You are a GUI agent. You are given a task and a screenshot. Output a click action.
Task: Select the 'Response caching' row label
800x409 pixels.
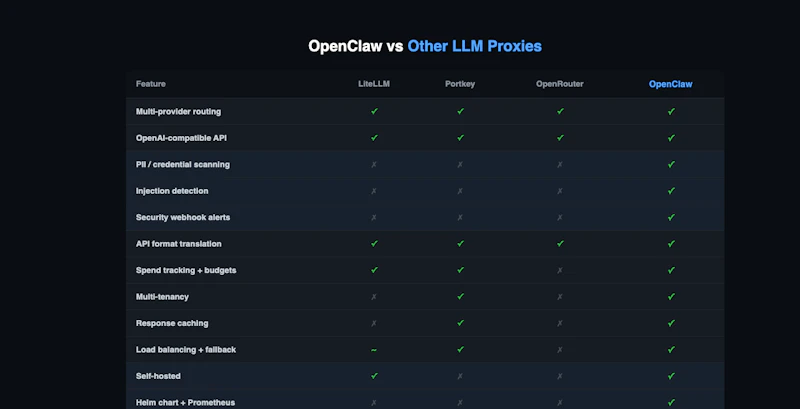point(172,323)
